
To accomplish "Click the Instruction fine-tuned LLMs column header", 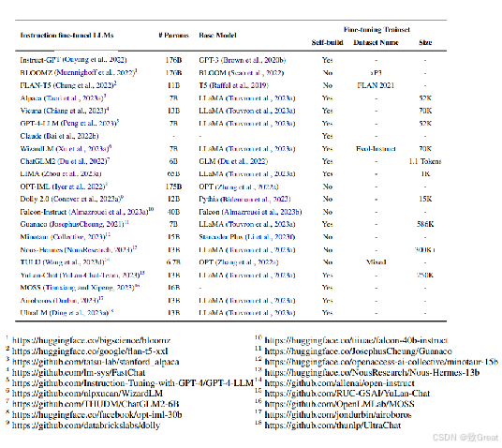I will point(66,36).
